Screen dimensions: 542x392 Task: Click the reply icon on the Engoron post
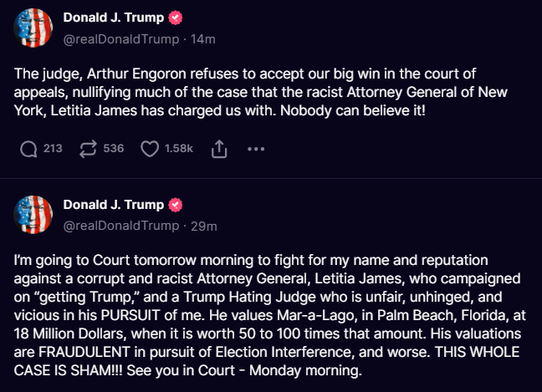tap(28, 149)
